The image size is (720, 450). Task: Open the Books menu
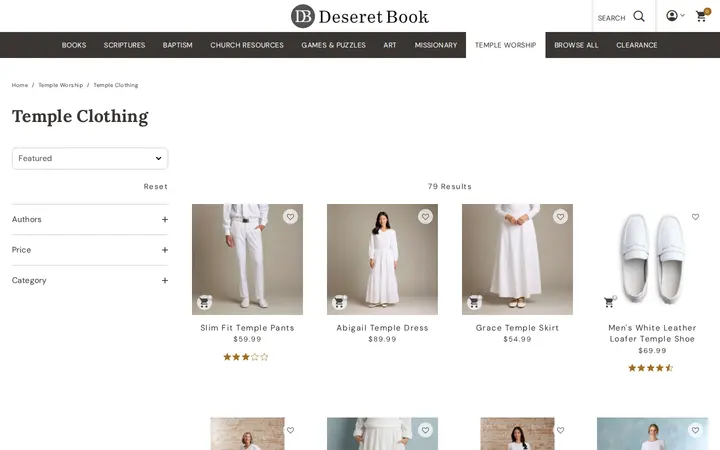(74, 45)
